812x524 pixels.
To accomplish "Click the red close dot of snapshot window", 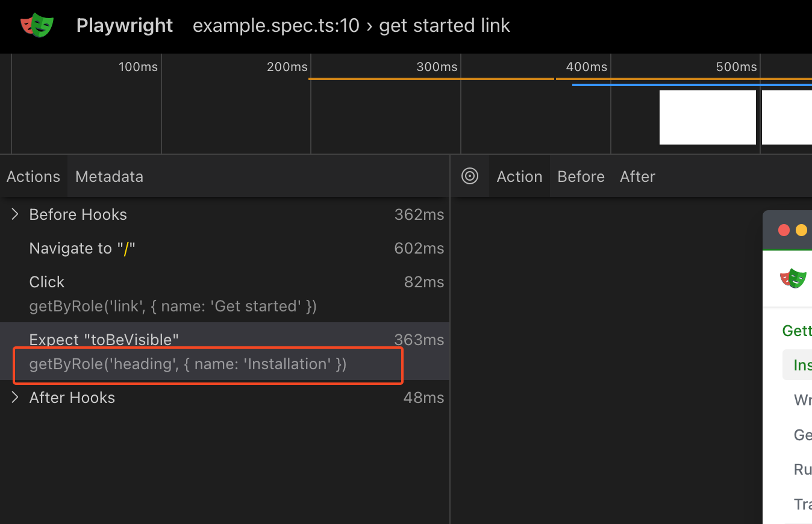I will click(x=784, y=230).
